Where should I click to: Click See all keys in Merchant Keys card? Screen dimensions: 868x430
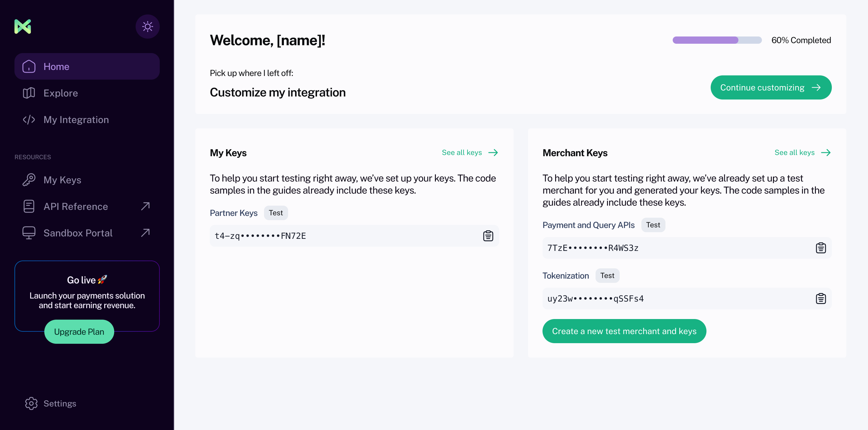(803, 153)
